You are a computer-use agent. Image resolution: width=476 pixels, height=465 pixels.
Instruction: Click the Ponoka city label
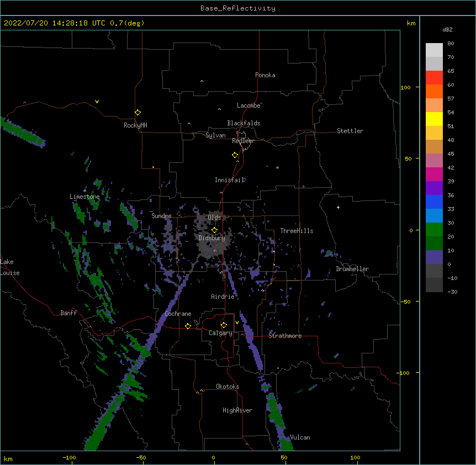[x=265, y=75]
